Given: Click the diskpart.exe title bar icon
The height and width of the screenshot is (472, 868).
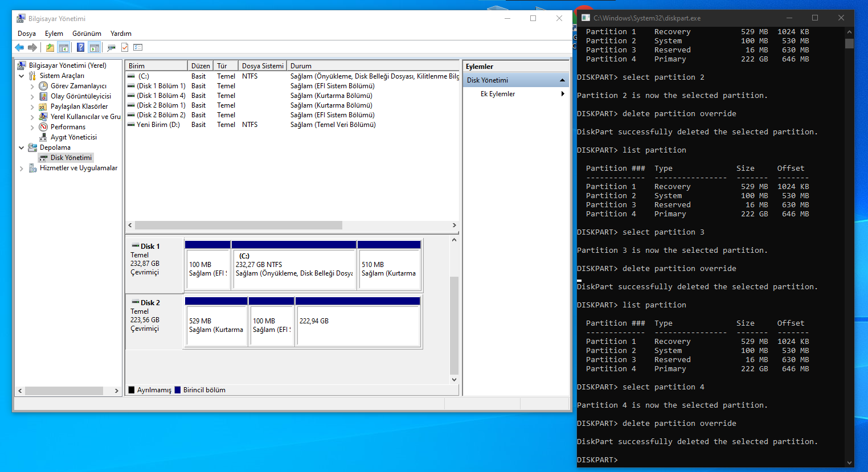Looking at the screenshot, I should point(586,18).
